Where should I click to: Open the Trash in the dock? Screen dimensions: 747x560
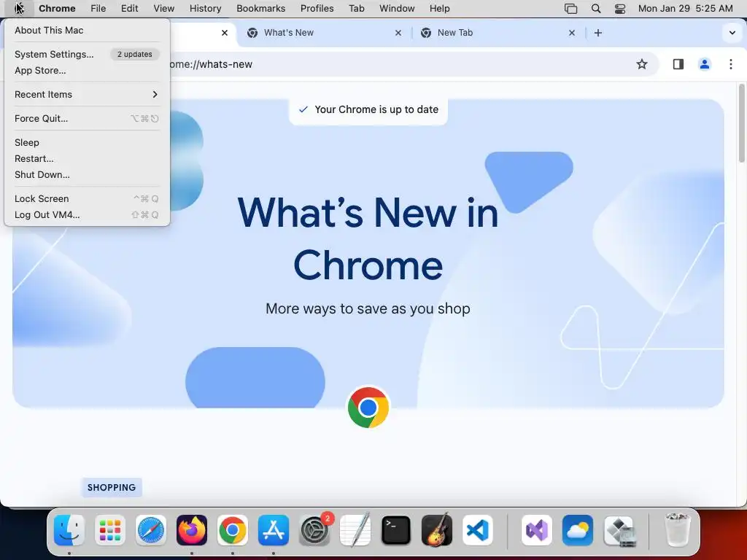point(677,530)
